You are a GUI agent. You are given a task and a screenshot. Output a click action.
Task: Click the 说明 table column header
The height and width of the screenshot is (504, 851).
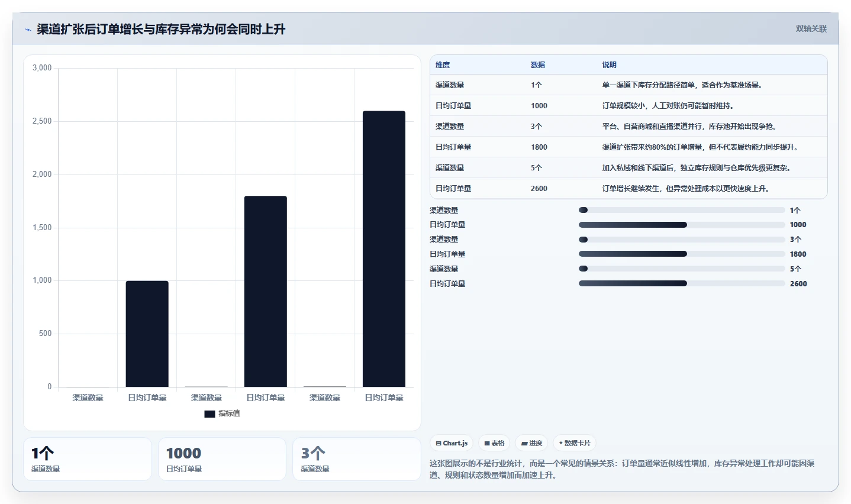(609, 65)
